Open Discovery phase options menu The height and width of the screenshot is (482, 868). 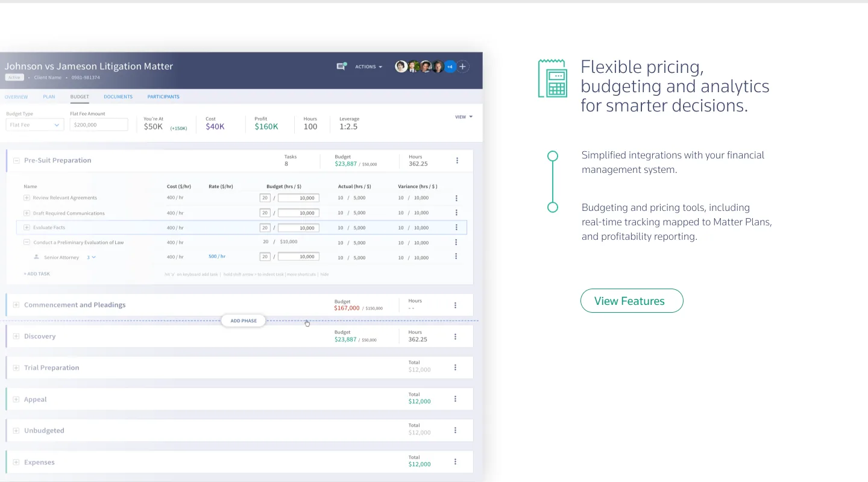[x=455, y=337]
